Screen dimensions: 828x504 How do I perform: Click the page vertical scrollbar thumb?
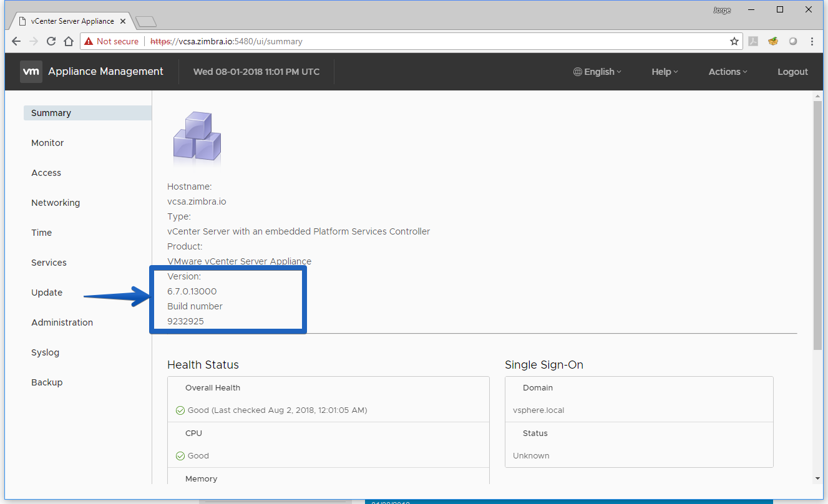817,225
